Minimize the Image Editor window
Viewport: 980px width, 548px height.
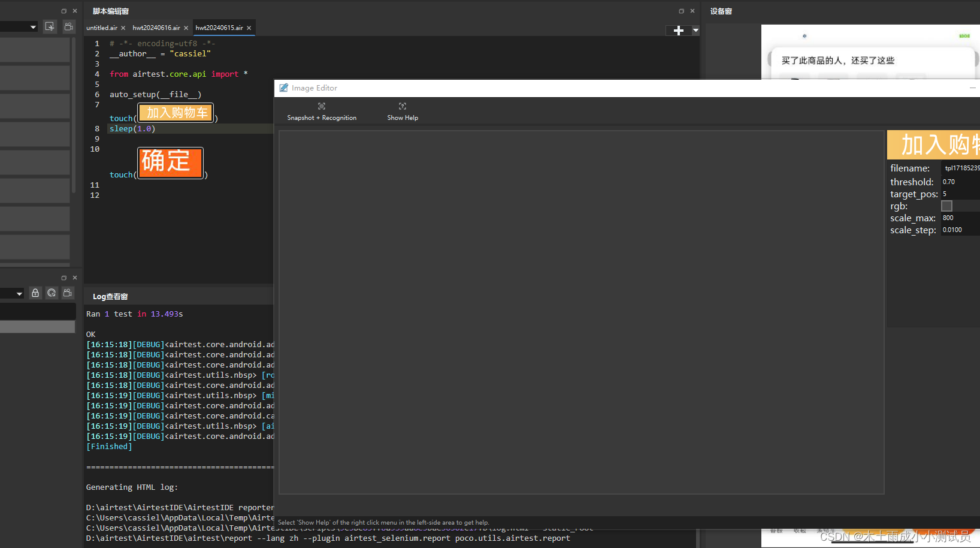tap(973, 88)
